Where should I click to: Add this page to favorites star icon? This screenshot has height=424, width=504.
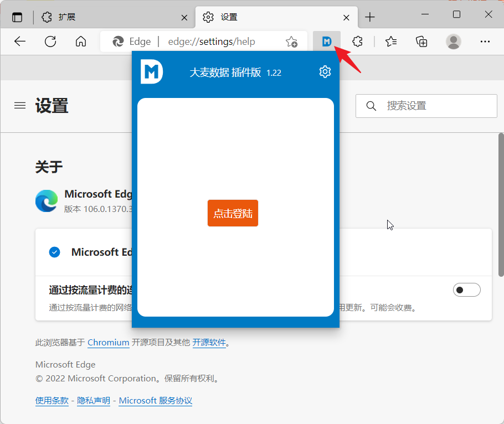tap(291, 42)
